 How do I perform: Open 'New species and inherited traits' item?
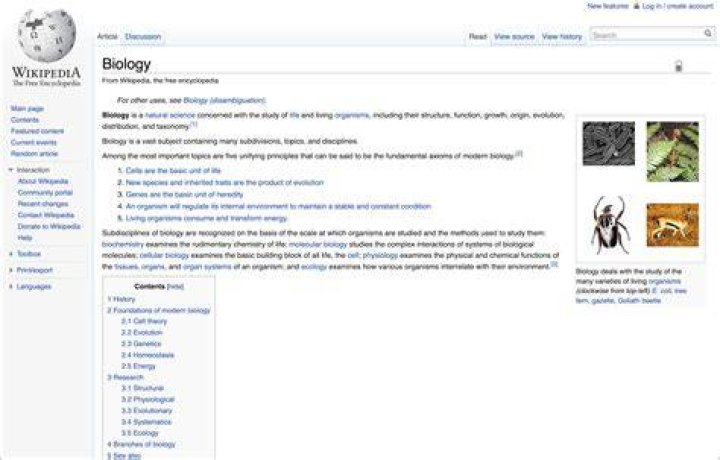pos(225,183)
